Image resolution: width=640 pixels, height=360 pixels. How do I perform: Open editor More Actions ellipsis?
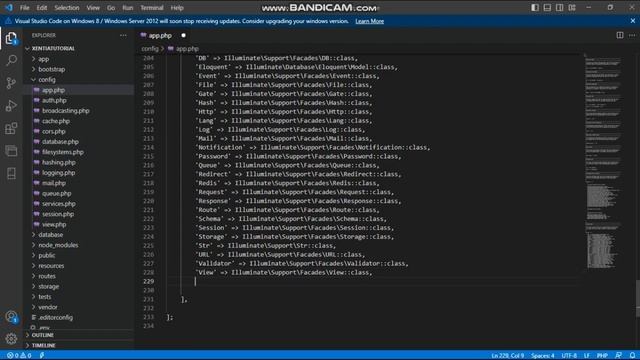(x=632, y=36)
